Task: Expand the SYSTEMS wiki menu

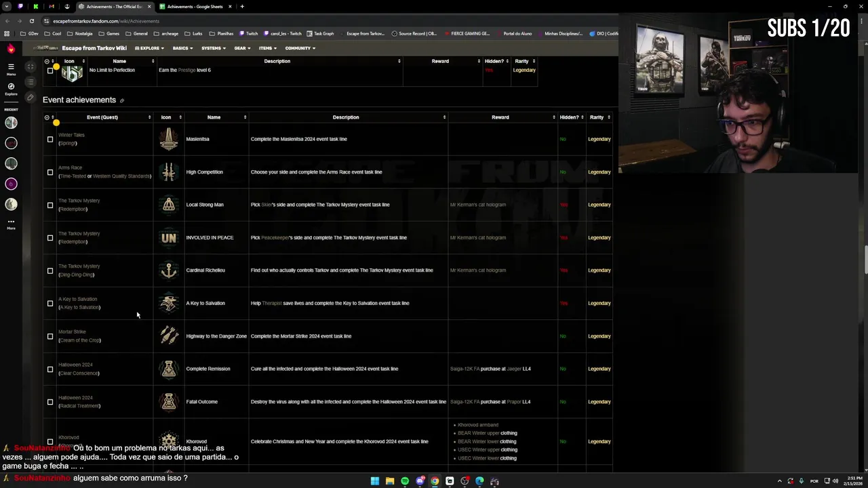Action: pos(213,48)
